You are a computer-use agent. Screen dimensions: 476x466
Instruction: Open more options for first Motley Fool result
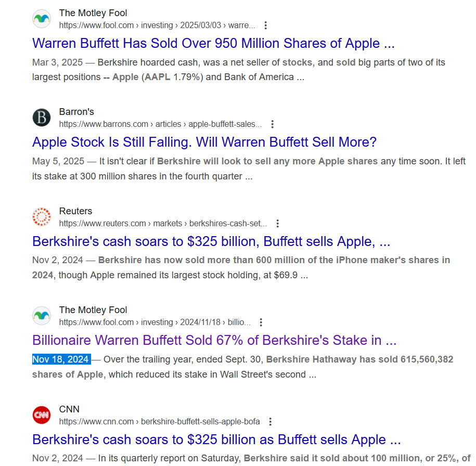[266, 25]
